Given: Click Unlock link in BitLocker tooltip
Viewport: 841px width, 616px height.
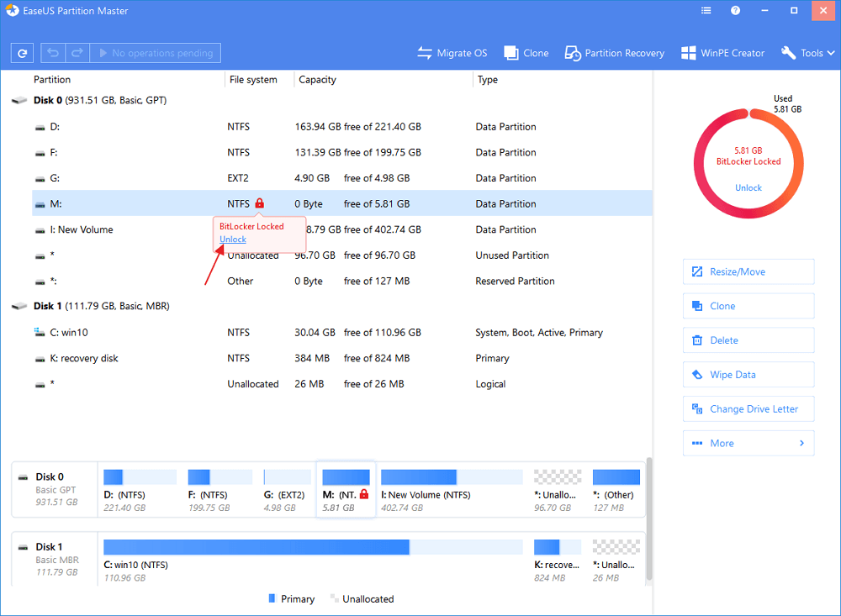Looking at the screenshot, I should click(x=233, y=240).
